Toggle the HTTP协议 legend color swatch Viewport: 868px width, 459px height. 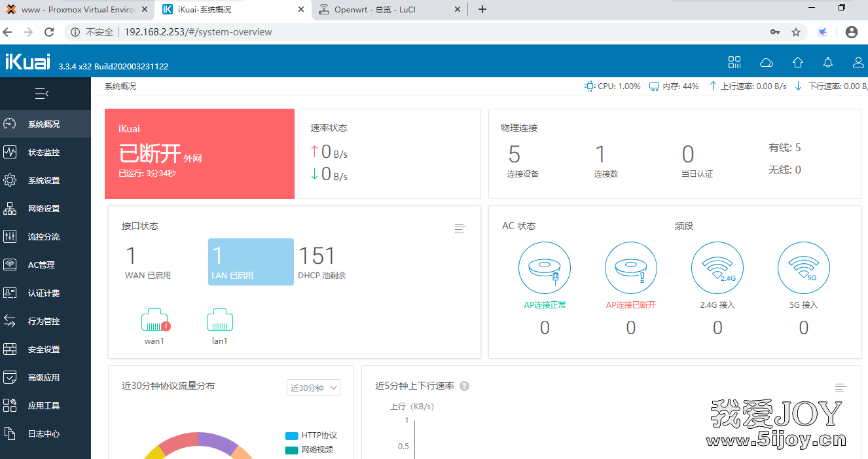291,436
